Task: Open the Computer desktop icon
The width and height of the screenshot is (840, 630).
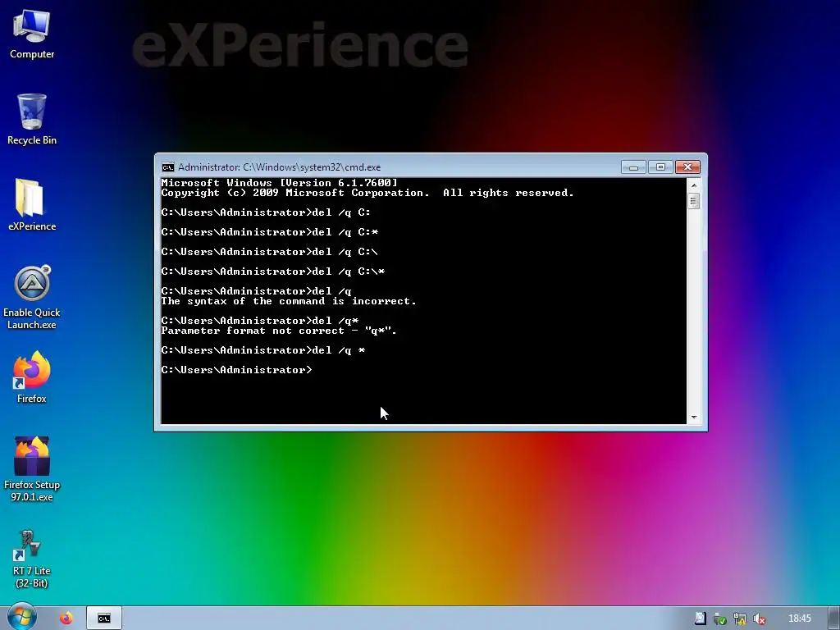Action: (32, 33)
